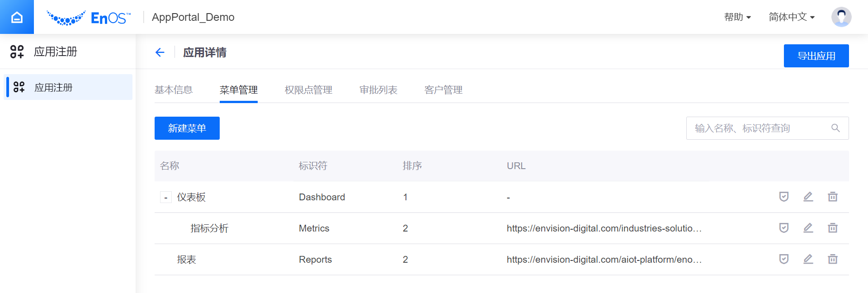The width and height of the screenshot is (868, 293).
Task: Click the back arrow next to 应用详情
Action: (160, 52)
